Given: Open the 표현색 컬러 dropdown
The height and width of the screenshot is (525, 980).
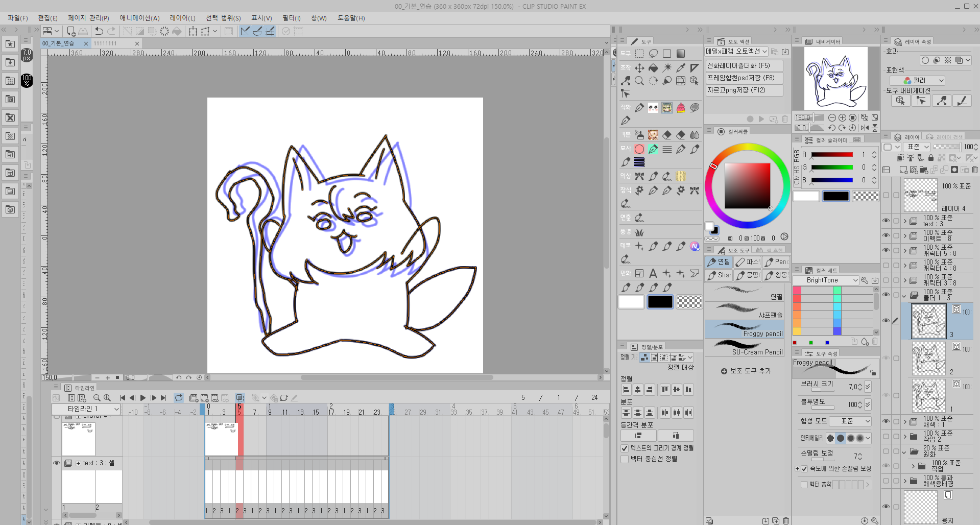Looking at the screenshot, I should click(x=917, y=81).
